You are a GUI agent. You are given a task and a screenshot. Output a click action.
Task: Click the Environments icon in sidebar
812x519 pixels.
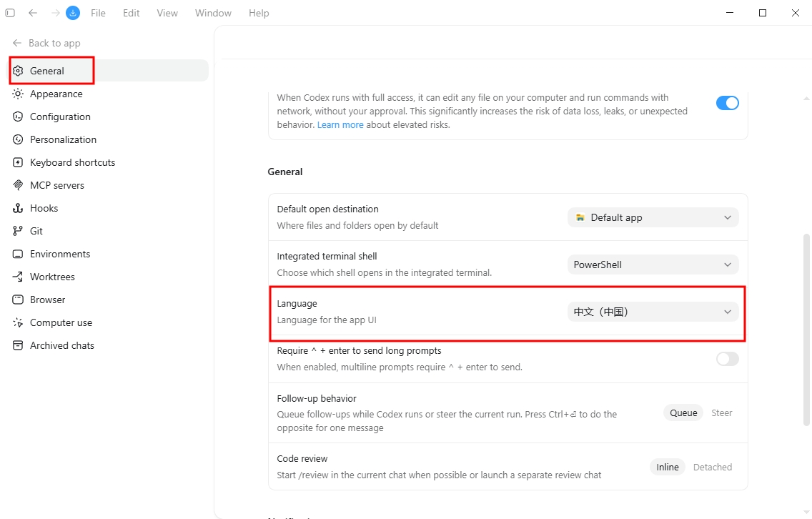(x=18, y=254)
